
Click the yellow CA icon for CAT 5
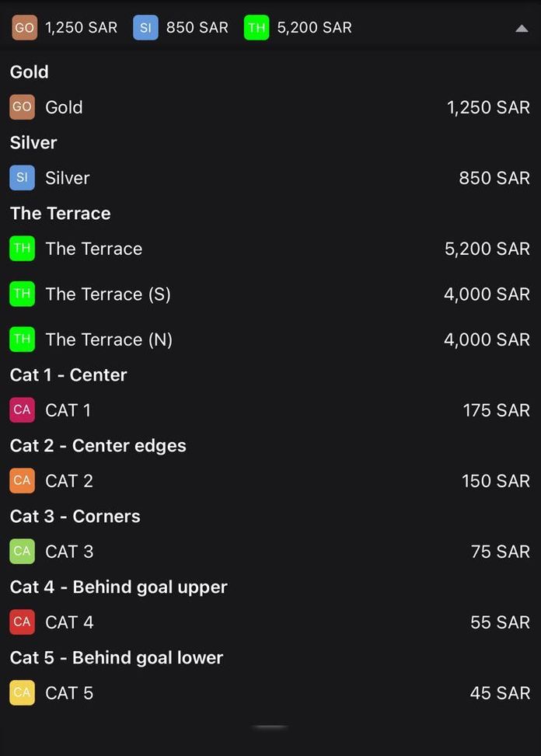(x=22, y=693)
